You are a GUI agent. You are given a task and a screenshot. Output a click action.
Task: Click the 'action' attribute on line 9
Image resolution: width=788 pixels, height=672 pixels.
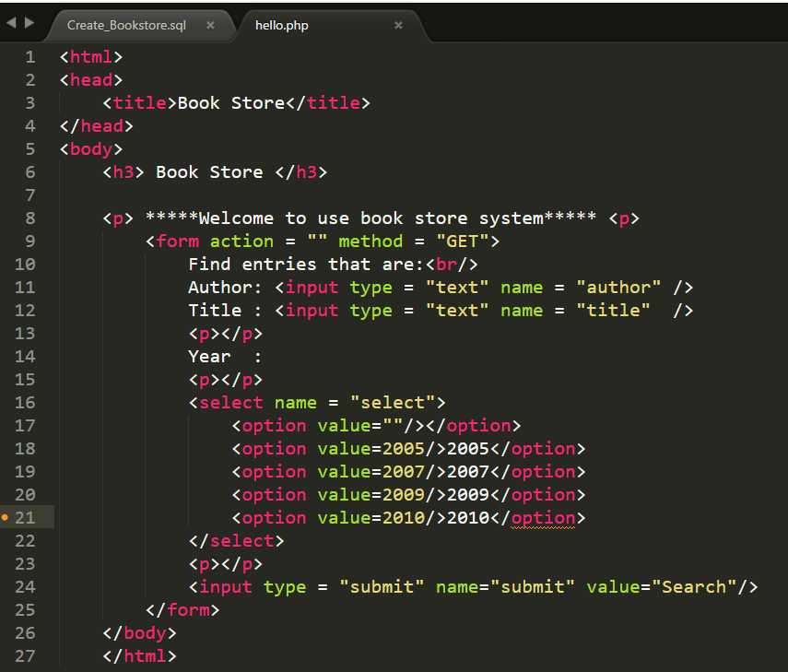241,242
